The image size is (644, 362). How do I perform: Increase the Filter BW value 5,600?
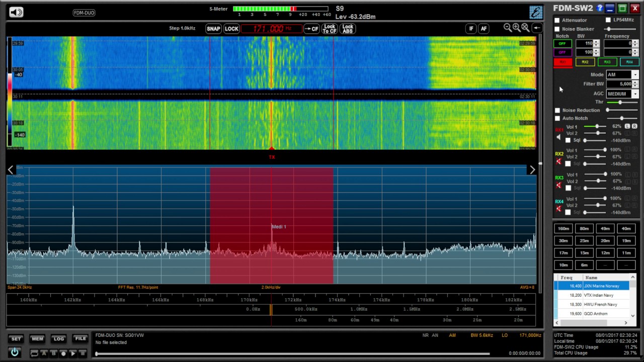(x=635, y=82)
